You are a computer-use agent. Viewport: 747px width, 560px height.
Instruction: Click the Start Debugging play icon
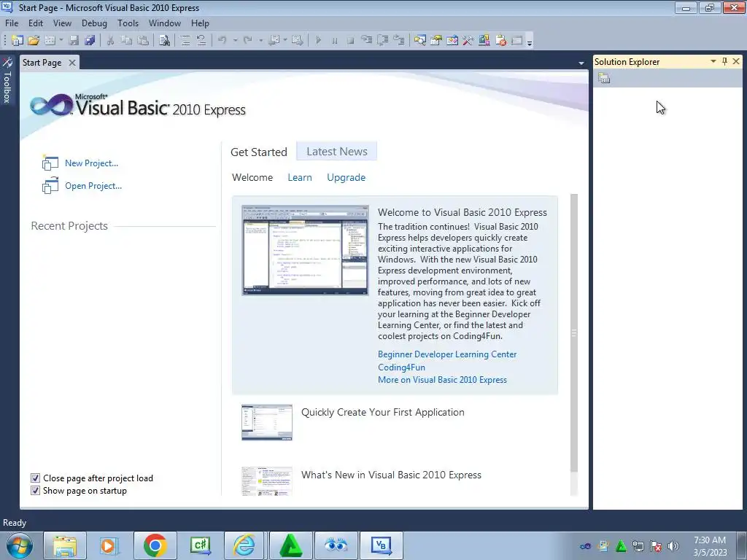click(318, 41)
